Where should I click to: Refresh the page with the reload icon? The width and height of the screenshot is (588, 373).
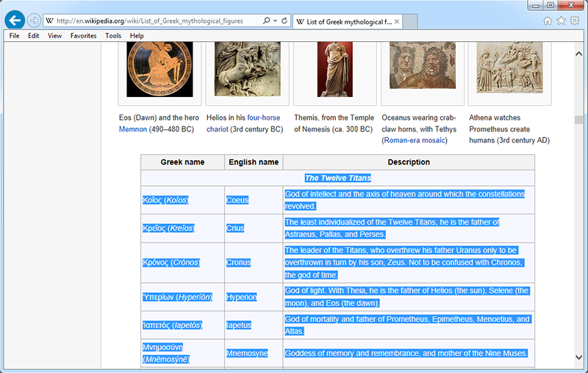click(284, 21)
